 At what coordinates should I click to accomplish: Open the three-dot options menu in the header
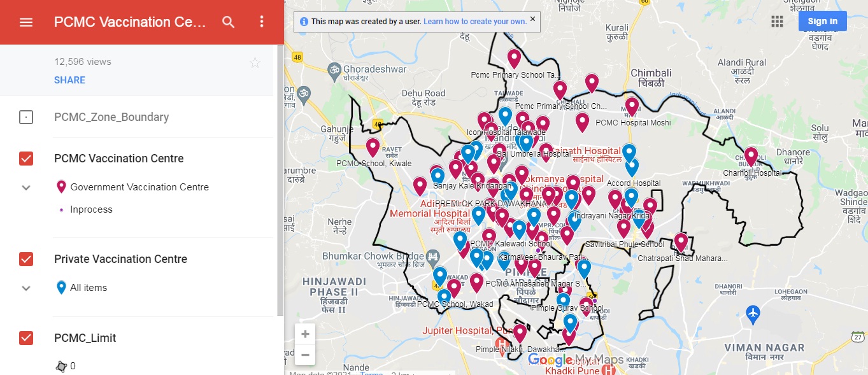click(261, 22)
